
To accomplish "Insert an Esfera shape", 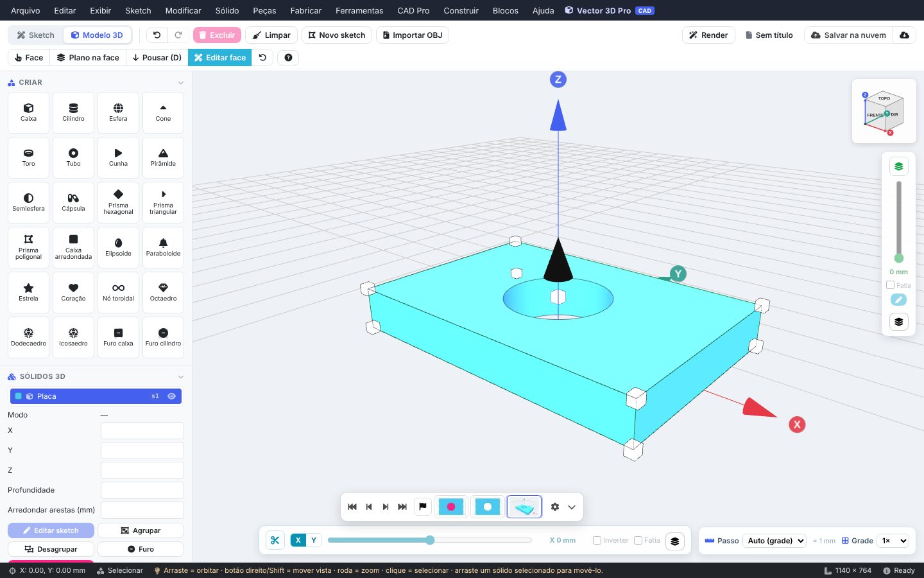I will tap(118, 113).
